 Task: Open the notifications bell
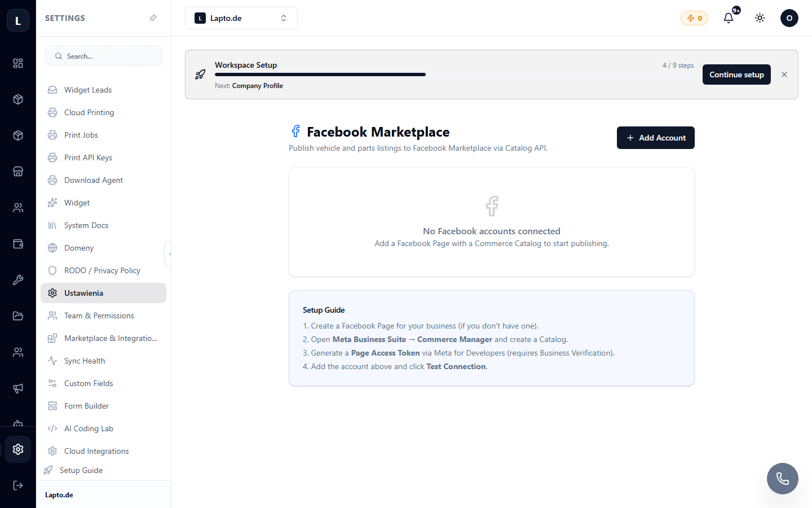coord(729,18)
